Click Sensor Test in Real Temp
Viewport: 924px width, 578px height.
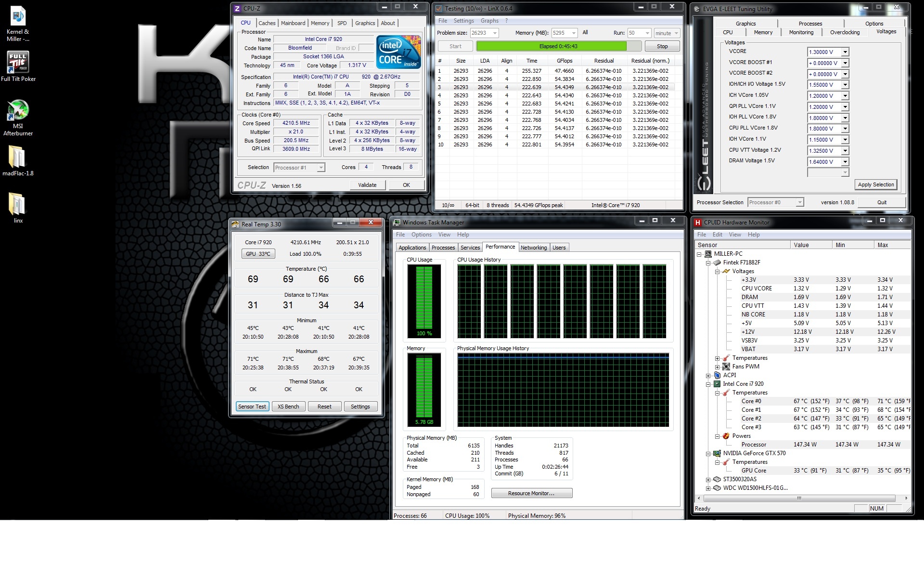252,407
